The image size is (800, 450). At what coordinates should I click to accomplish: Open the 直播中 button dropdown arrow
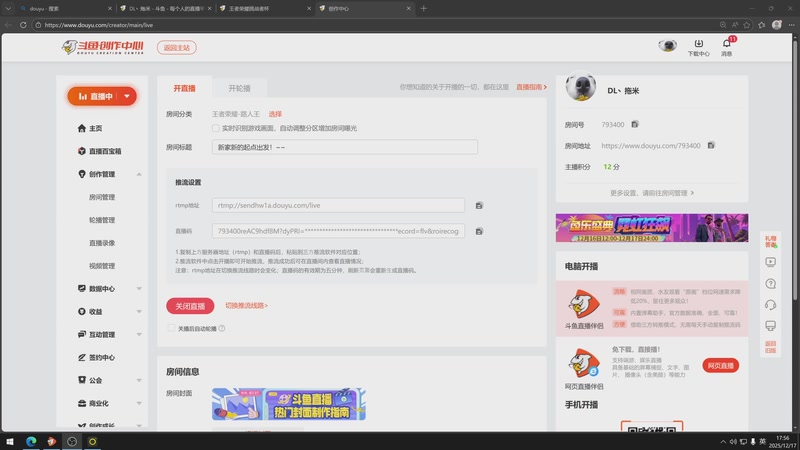127,96
